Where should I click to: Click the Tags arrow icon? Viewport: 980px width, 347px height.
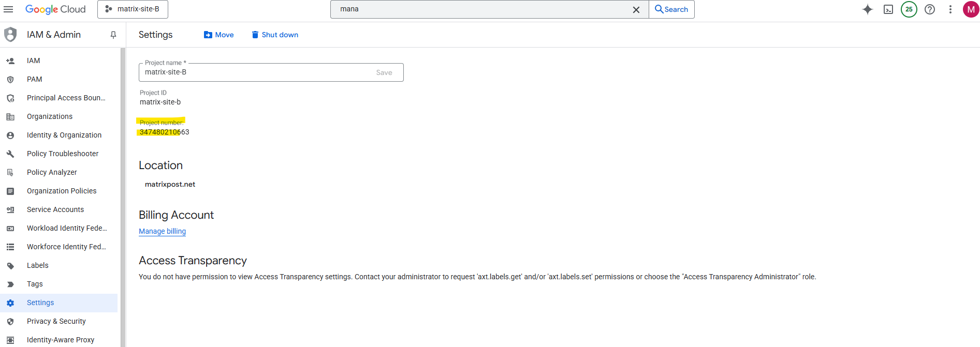pyautogui.click(x=10, y=284)
